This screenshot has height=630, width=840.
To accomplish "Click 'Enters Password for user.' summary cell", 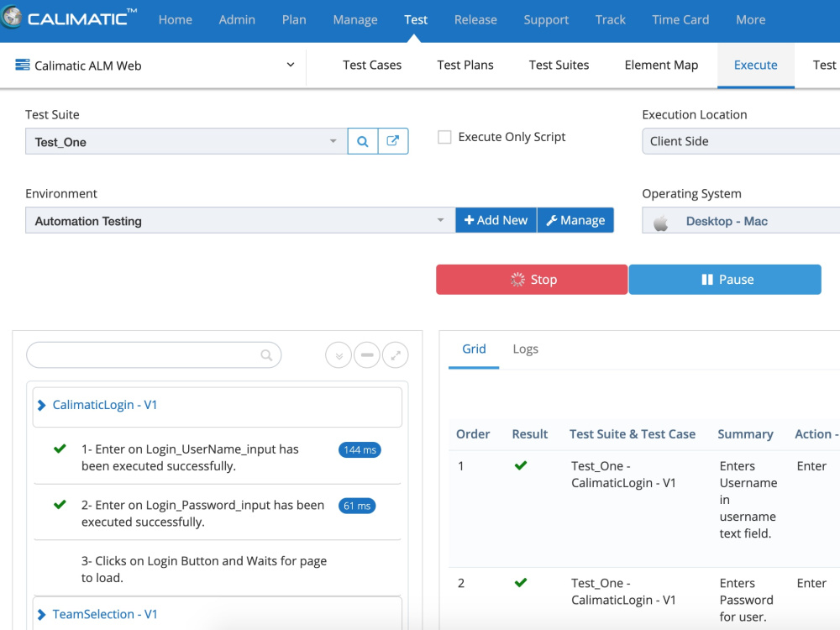I will (x=746, y=600).
